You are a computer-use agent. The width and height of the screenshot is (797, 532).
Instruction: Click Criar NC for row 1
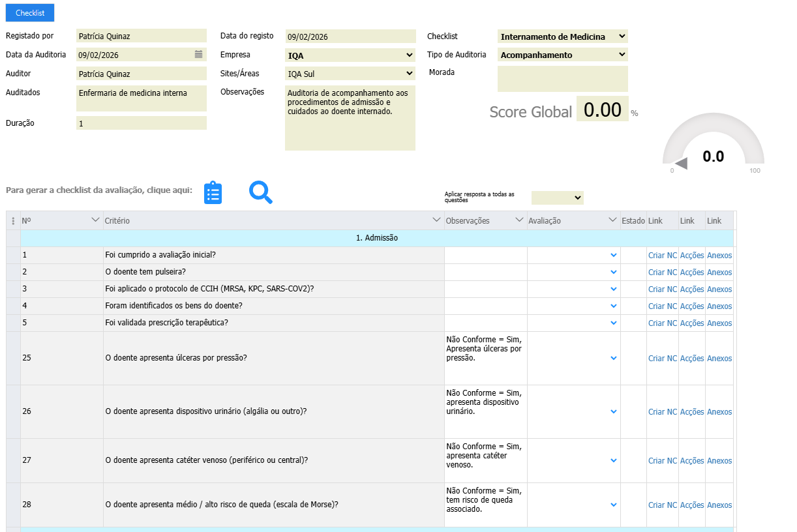pos(662,256)
